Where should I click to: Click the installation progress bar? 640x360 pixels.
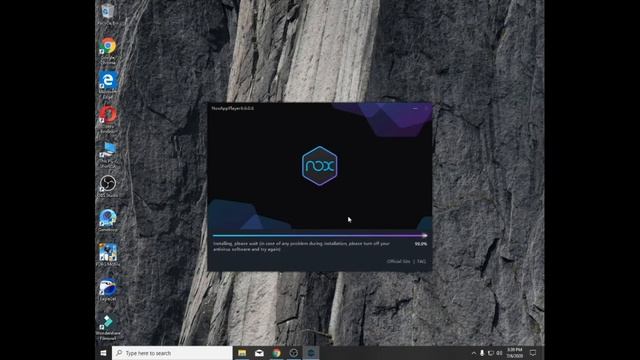(320, 236)
